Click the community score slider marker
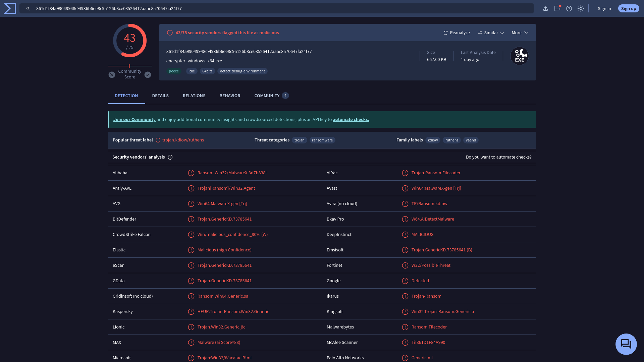Screen dimensions: 644x362 pos(129,66)
